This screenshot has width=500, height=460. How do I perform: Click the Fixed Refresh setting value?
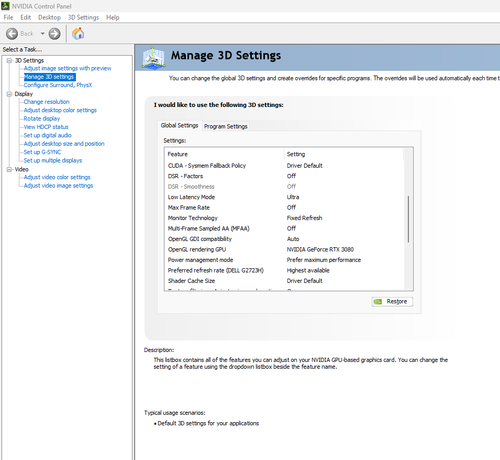tap(304, 218)
